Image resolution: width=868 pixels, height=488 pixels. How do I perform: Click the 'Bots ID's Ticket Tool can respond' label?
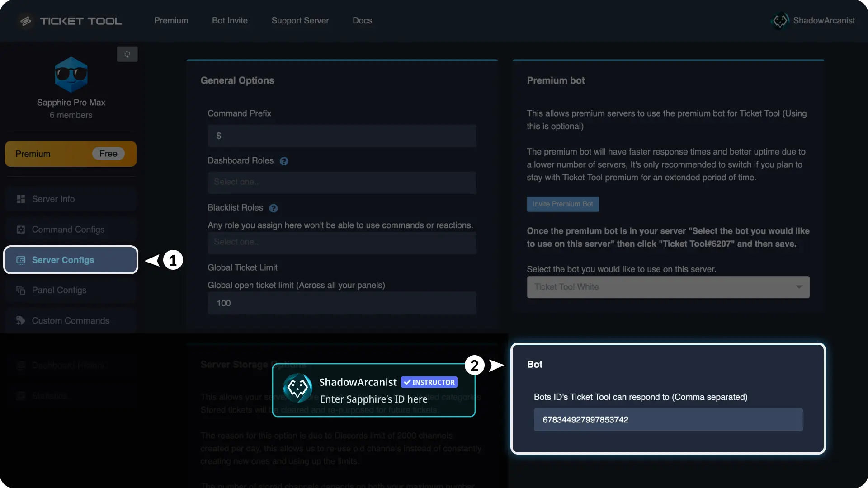click(641, 397)
